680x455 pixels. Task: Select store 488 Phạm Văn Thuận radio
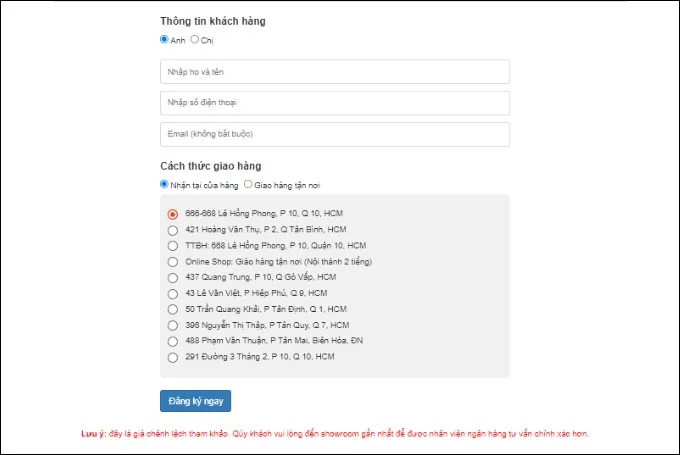point(173,341)
